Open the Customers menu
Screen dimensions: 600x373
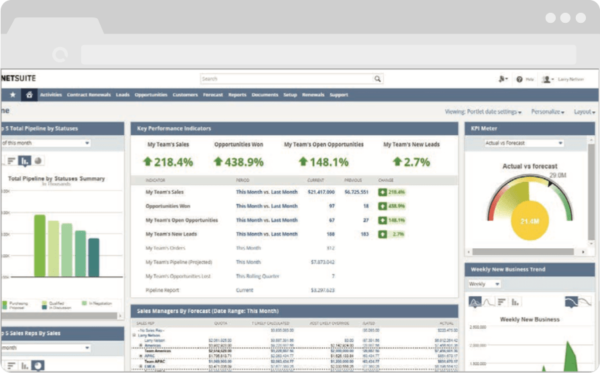click(185, 95)
